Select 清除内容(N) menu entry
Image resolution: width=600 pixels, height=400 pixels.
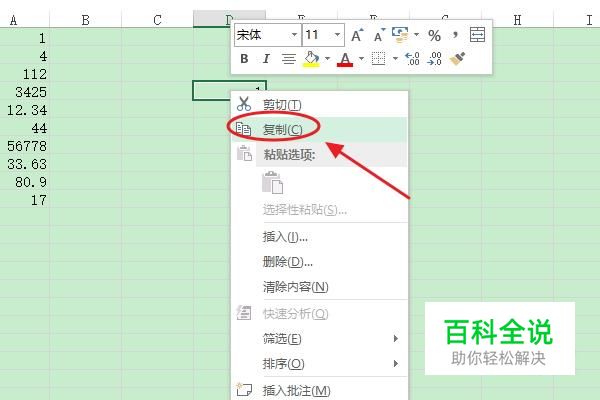[320, 287]
